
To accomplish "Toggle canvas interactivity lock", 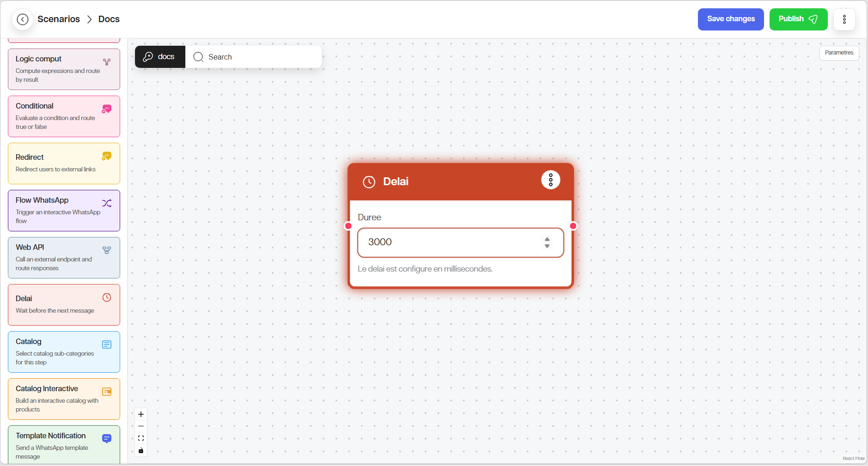I will coord(141,450).
